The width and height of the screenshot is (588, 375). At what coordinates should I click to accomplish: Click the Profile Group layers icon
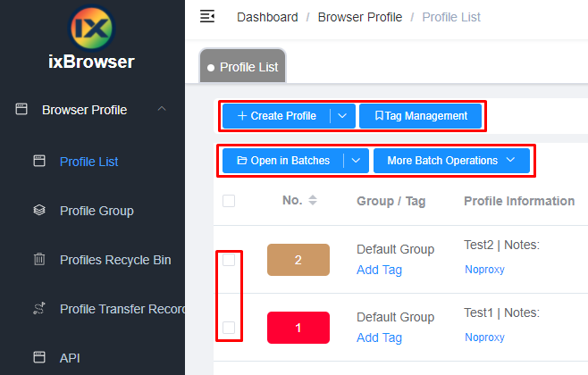(39, 210)
